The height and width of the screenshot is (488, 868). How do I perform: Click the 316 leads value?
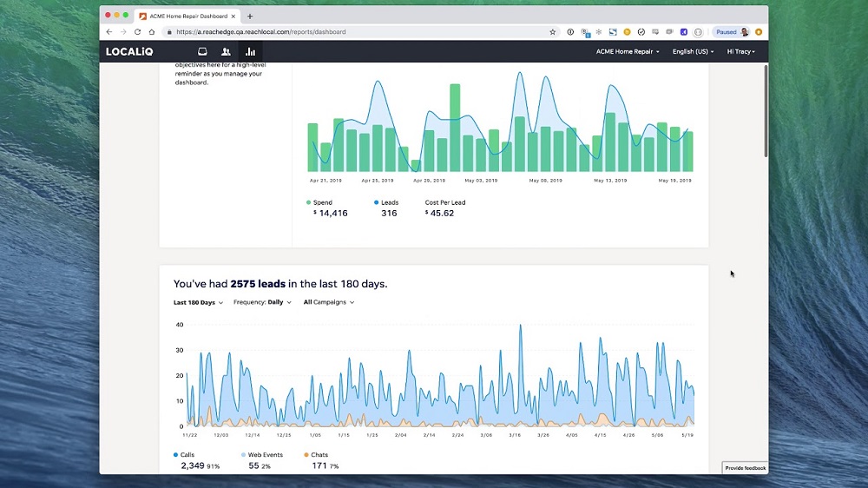[x=389, y=214]
